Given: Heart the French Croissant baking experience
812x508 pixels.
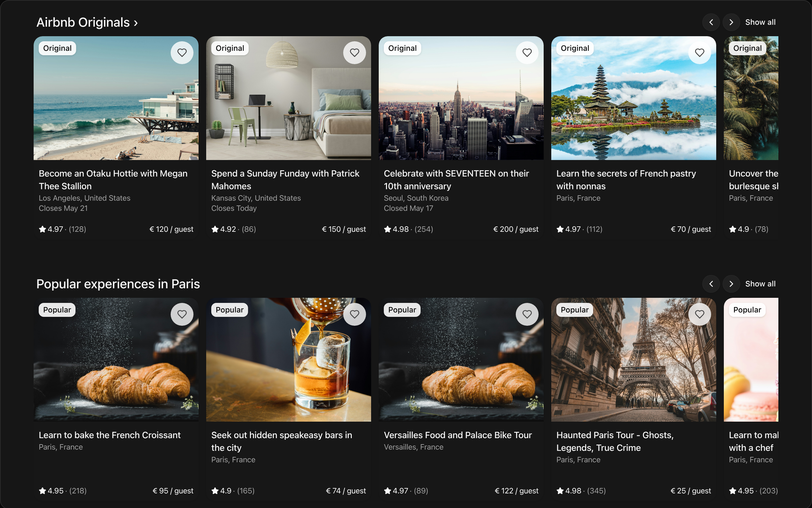Looking at the screenshot, I should [182, 314].
